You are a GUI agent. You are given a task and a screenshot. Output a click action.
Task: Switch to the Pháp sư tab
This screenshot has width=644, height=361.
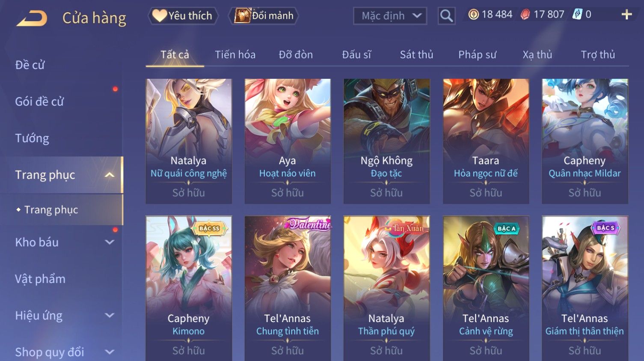click(x=477, y=55)
